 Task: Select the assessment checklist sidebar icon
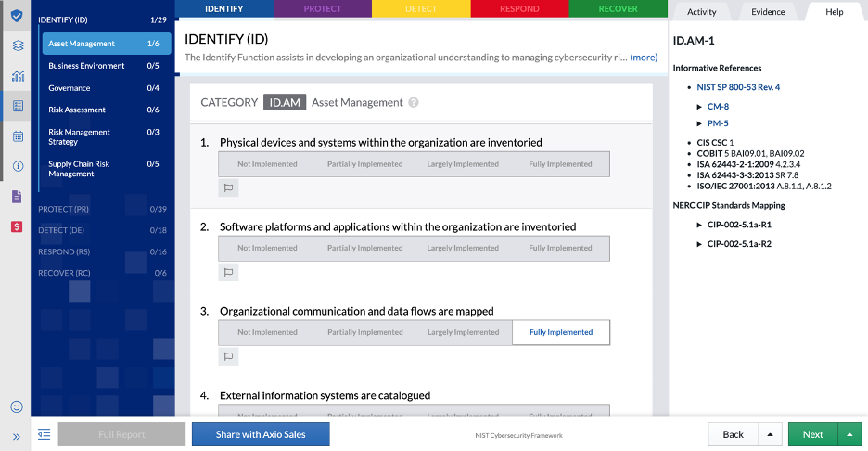click(18, 105)
